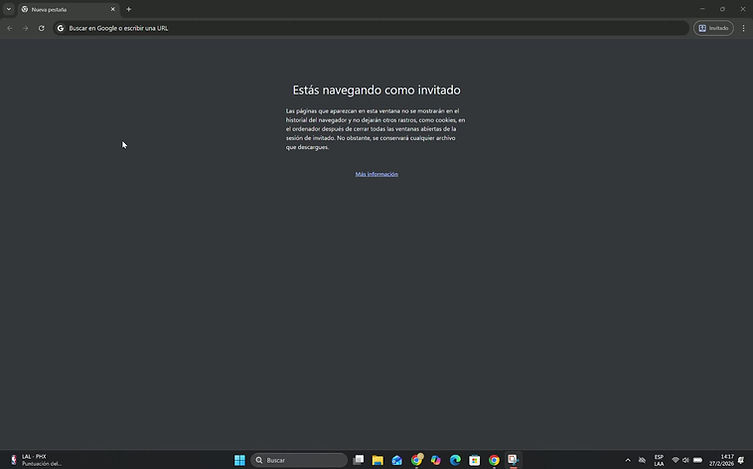Launch Copilot from the taskbar
Image resolution: width=753 pixels, height=469 pixels.
coord(436,460)
